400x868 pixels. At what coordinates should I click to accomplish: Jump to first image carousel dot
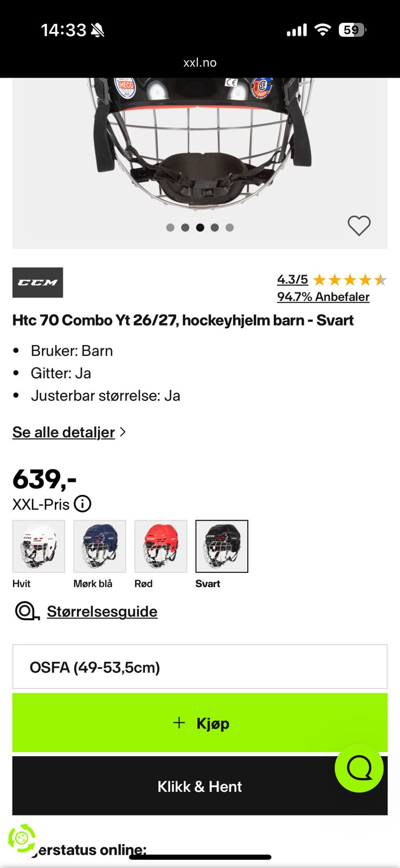click(x=170, y=227)
